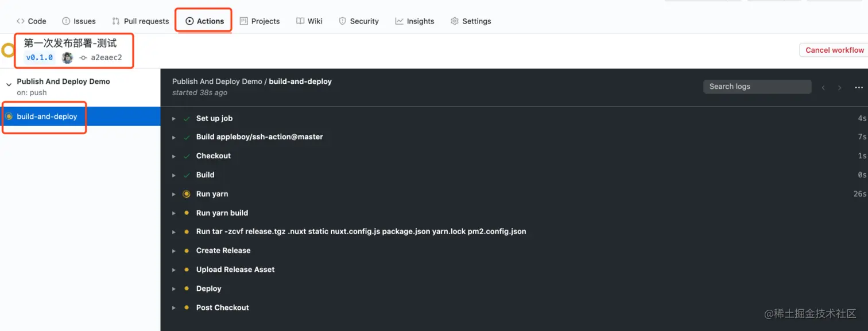Click the Wiki book icon

[300, 21]
